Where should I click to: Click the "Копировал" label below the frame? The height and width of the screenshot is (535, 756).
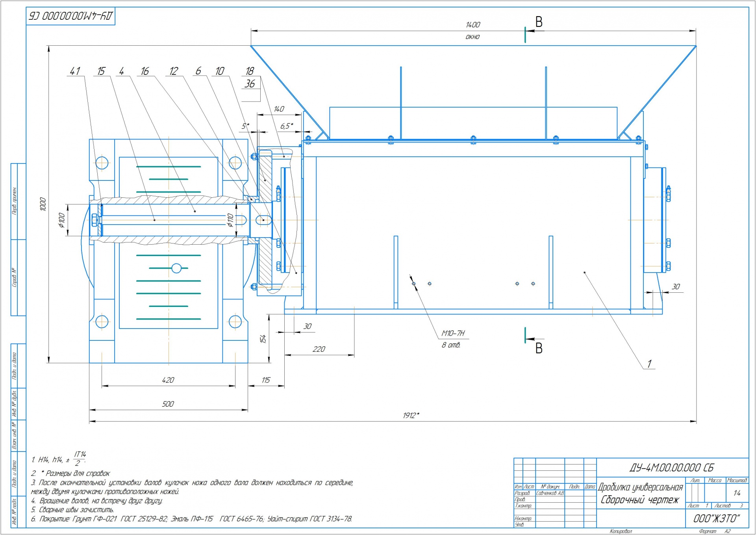(621, 531)
